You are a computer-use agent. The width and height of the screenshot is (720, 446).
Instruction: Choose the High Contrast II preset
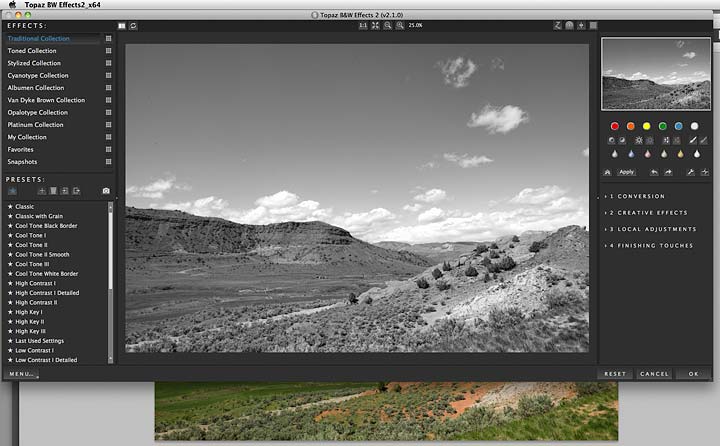click(x=36, y=302)
